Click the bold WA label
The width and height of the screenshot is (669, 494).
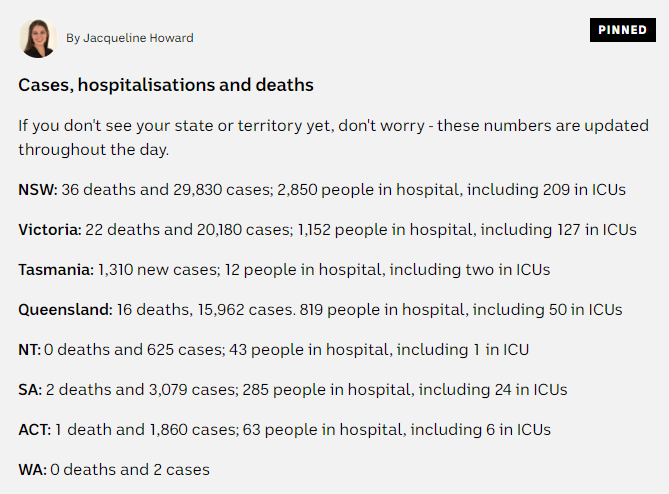pyautogui.click(x=31, y=469)
